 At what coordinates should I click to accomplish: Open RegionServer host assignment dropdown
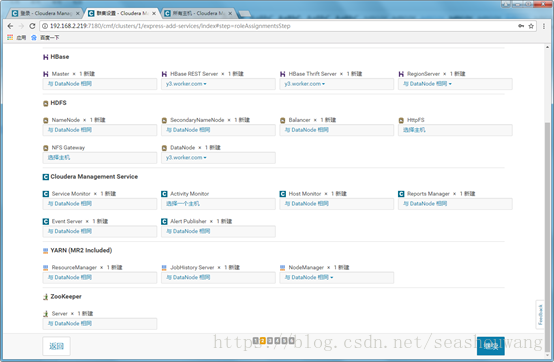tap(427, 84)
